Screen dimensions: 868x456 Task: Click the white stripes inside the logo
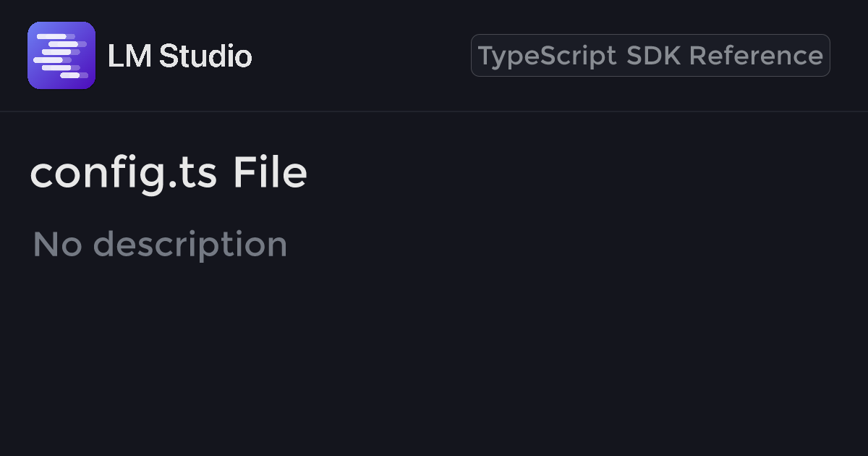click(61, 56)
